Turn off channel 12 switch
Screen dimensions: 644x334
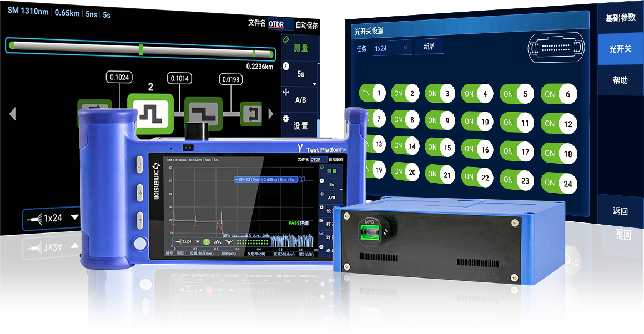coord(559,124)
